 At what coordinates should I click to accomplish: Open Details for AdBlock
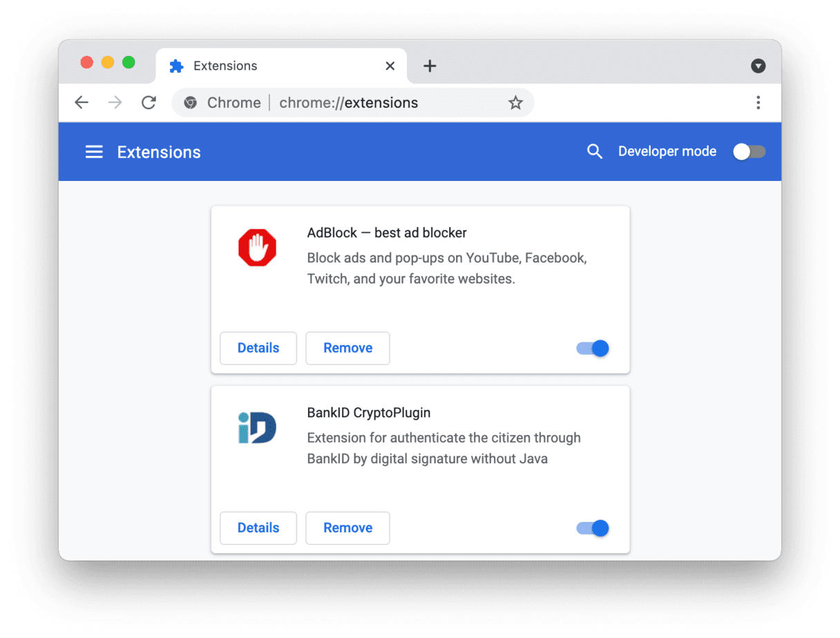tap(258, 348)
